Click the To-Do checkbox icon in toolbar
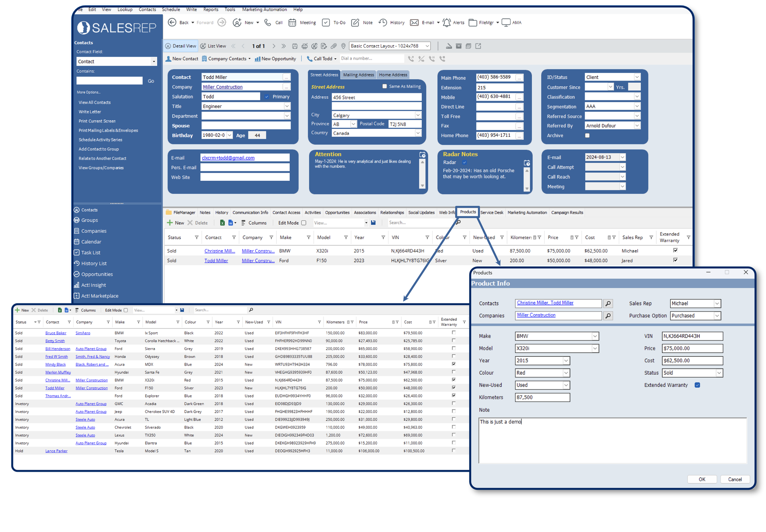 click(x=326, y=23)
